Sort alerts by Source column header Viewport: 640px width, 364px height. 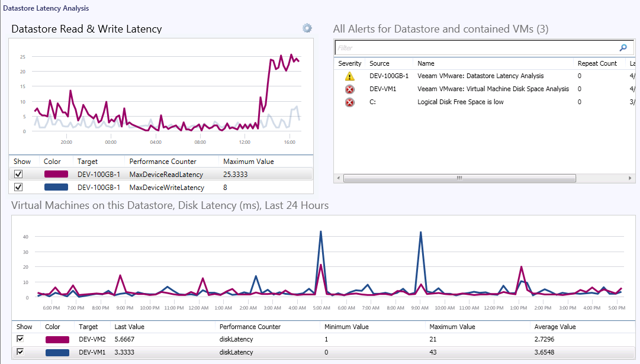click(x=380, y=63)
